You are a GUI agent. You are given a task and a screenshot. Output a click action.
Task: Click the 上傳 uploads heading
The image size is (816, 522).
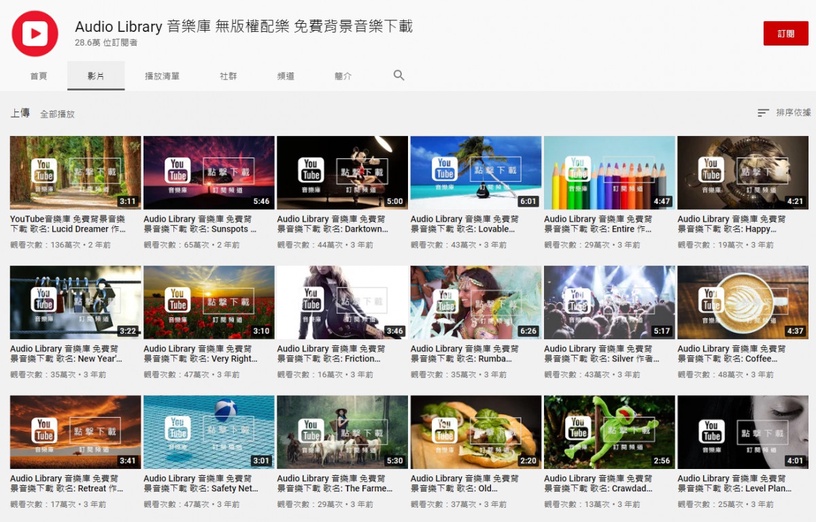pos(20,113)
